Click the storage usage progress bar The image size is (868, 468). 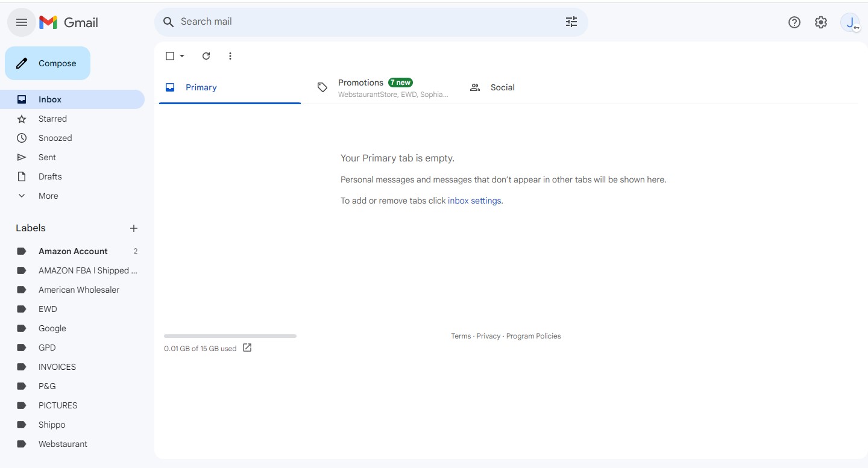(x=230, y=336)
